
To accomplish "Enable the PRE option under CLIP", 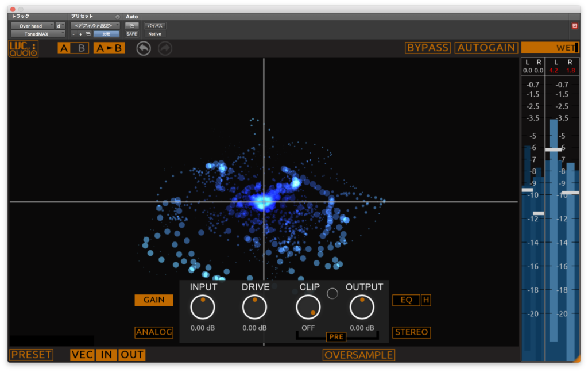I will [x=336, y=337].
